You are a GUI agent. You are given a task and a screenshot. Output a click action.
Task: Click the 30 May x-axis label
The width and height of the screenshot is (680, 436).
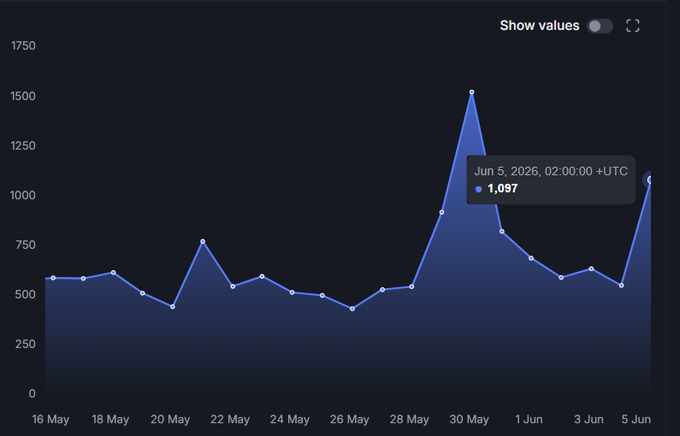click(x=469, y=420)
